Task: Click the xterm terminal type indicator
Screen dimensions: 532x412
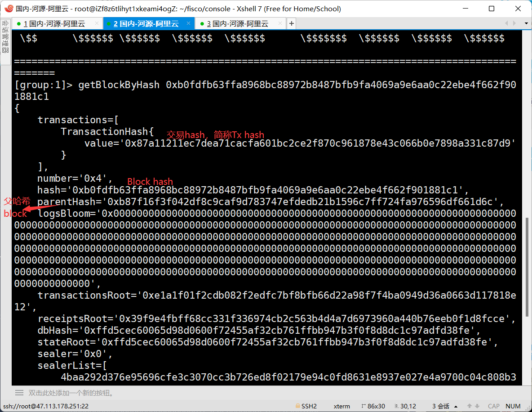Action: coord(341,406)
